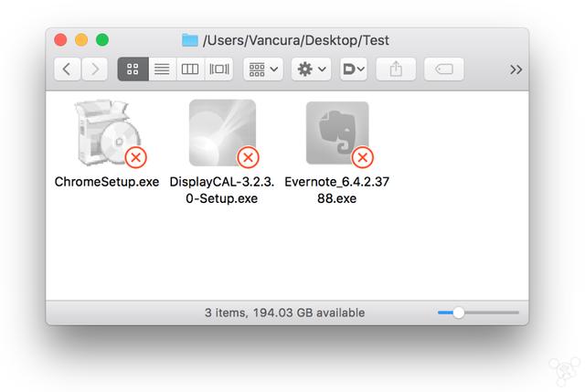The height and width of the screenshot is (392, 585).
Task: Switch to list view
Action: [162, 69]
